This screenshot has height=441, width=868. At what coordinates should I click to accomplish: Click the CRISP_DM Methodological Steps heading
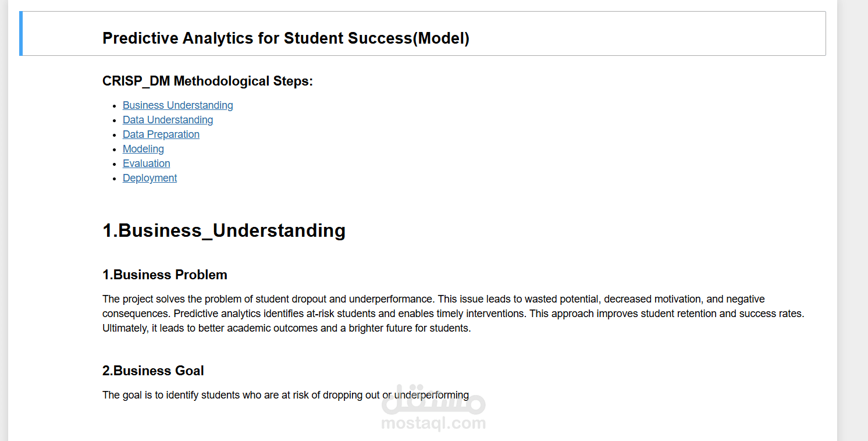[207, 81]
